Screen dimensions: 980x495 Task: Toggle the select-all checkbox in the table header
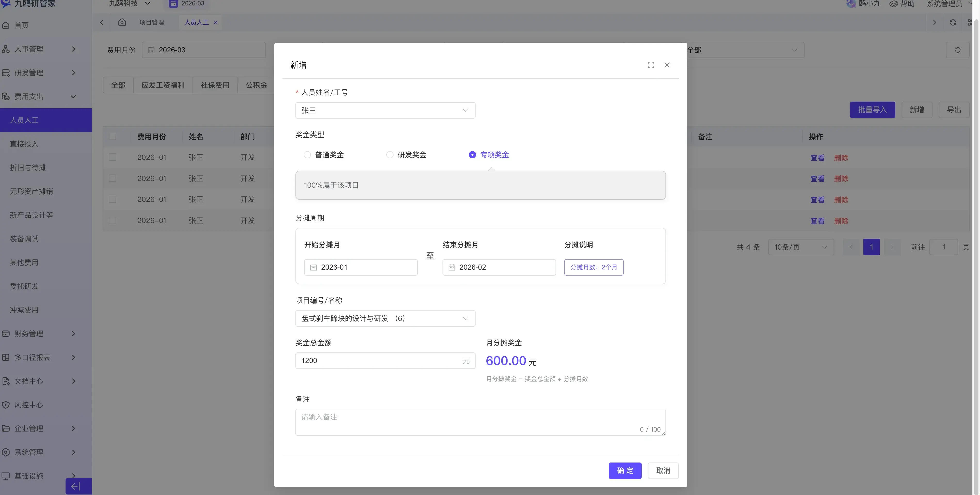pos(113,136)
